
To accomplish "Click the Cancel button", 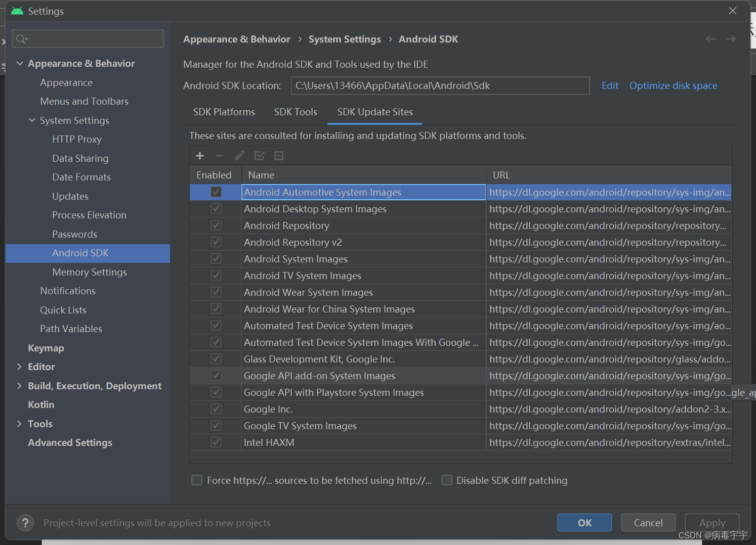I will 648,523.
